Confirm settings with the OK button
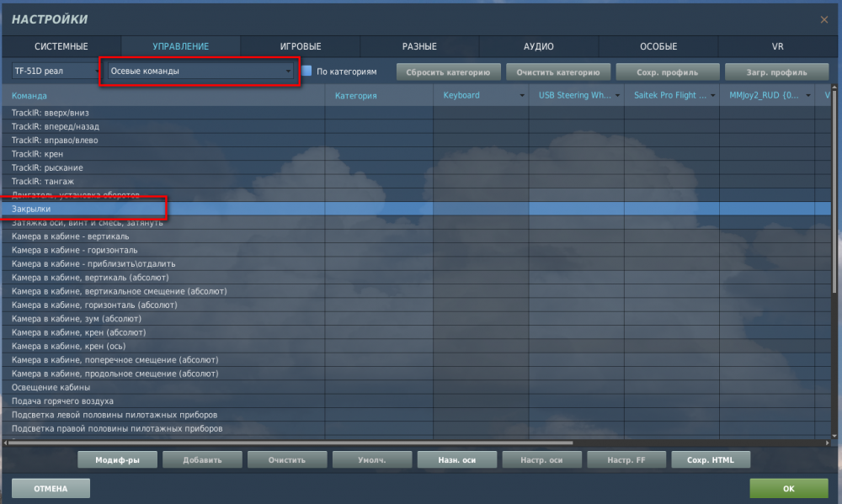 pyautogui.click(x=789, y=489)
